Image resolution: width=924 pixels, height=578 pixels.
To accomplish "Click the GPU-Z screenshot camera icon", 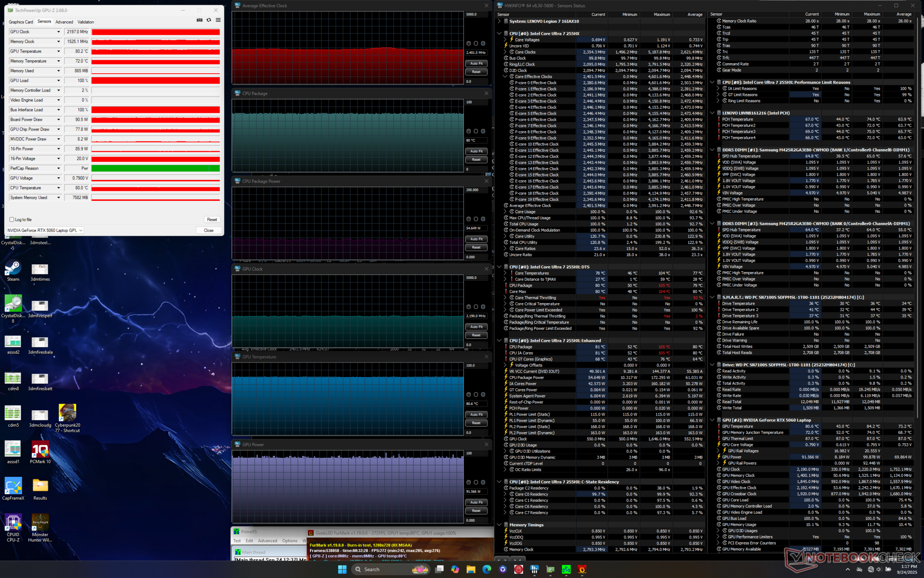I will tap(199, 20).
